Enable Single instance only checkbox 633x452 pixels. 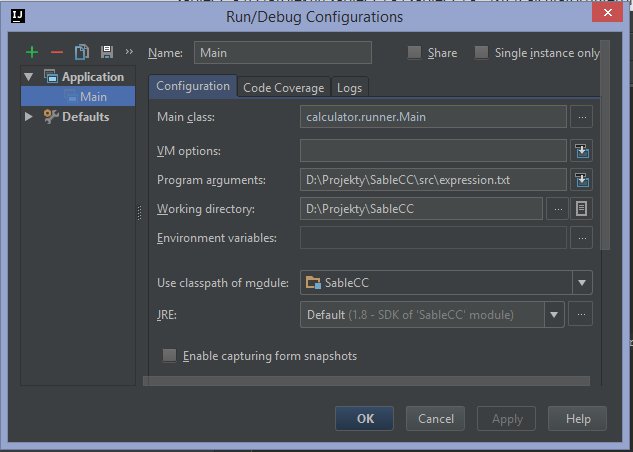pyautogui.click(x=481, y=52)
